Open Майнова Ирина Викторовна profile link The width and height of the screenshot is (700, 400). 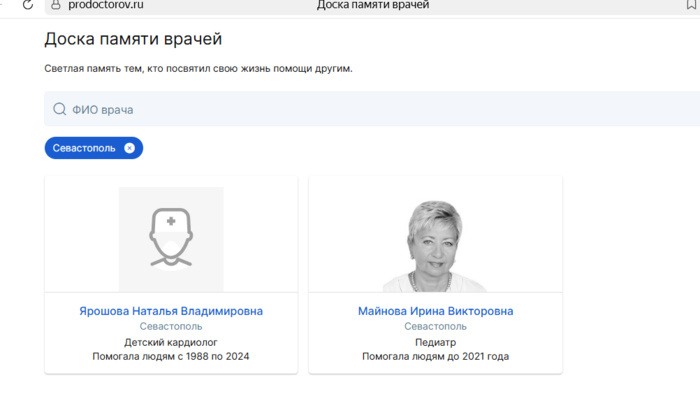pos(436,311)
